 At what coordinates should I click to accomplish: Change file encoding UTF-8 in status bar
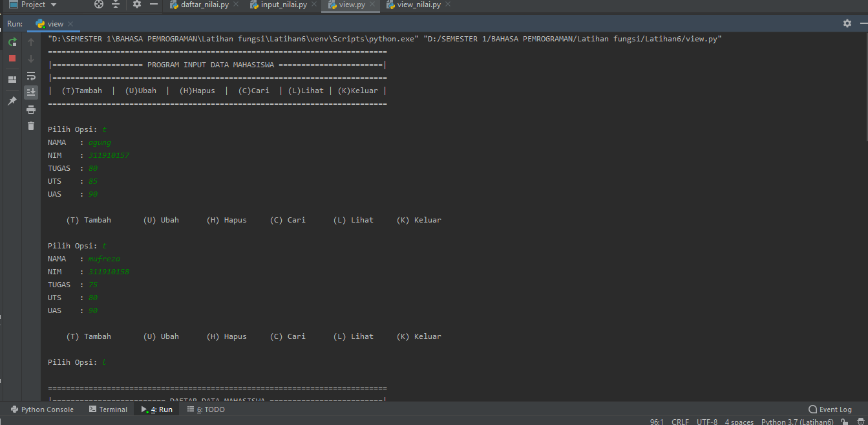point(706,422)
